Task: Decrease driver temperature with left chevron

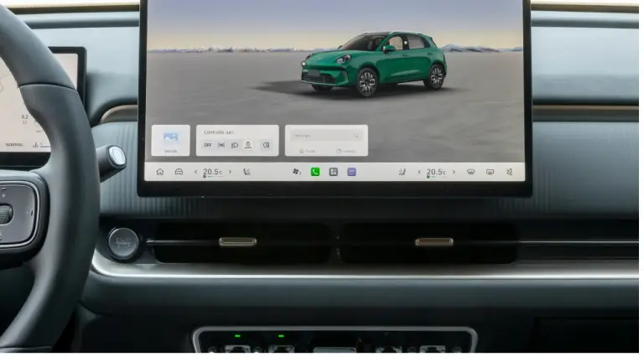Action: (x=195, y=172)
